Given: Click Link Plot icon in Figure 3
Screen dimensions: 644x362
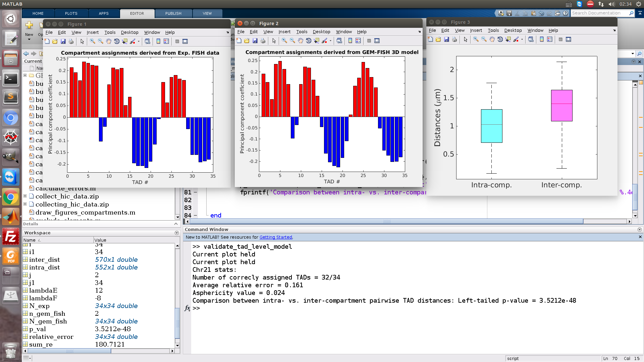Looking at the screenshot, I should 531,40.
